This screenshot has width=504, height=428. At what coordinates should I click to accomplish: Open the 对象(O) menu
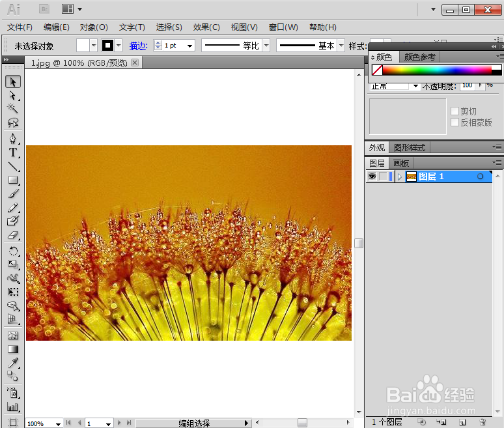94,27
